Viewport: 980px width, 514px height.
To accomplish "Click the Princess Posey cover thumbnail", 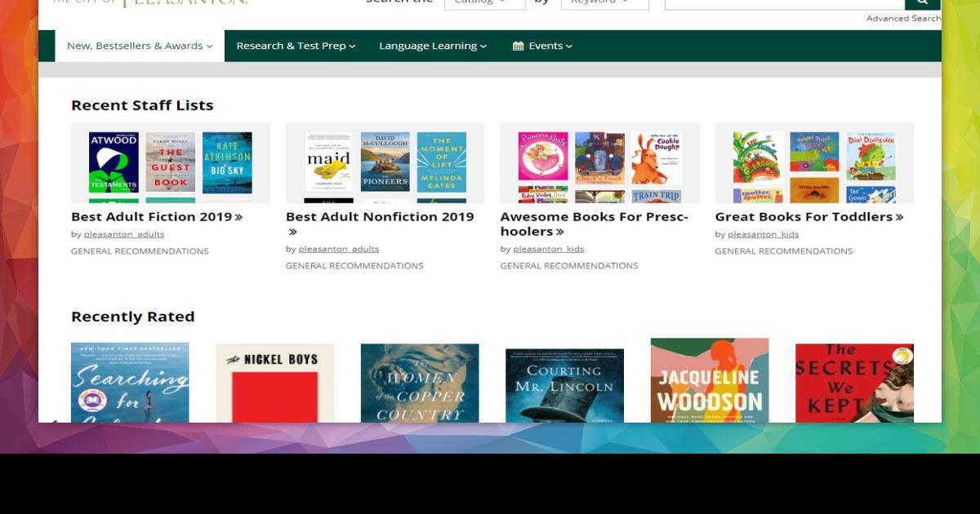I will (x=543, y=156).
